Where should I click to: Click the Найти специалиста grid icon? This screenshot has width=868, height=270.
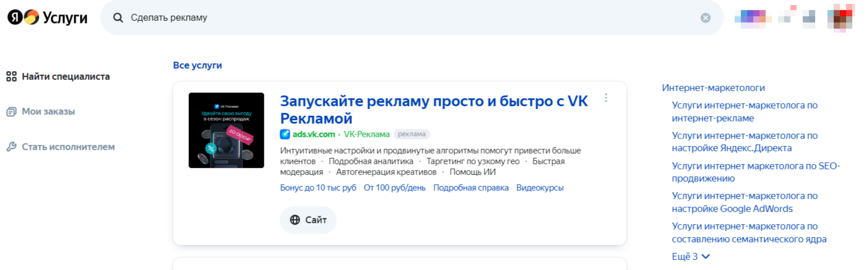click(11, 76)
